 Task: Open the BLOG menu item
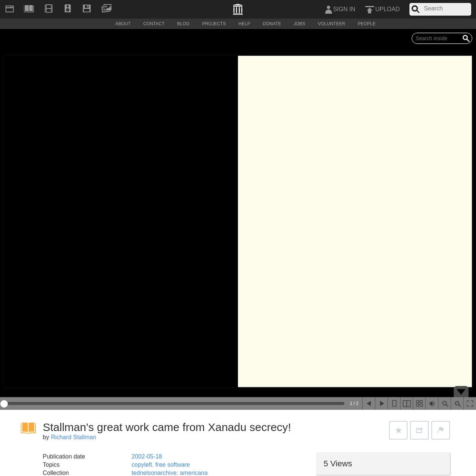point(183,24)
